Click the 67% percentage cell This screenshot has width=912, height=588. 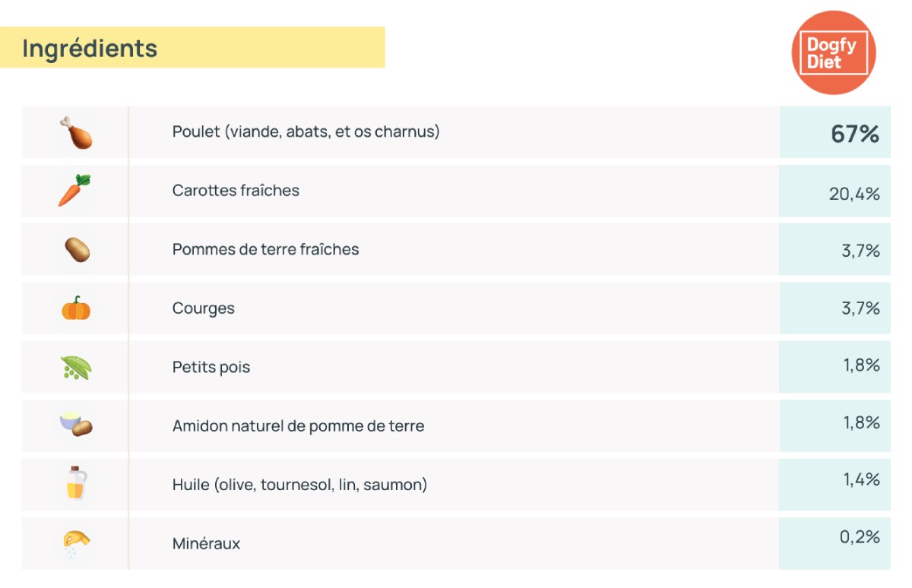coord(834,132)
